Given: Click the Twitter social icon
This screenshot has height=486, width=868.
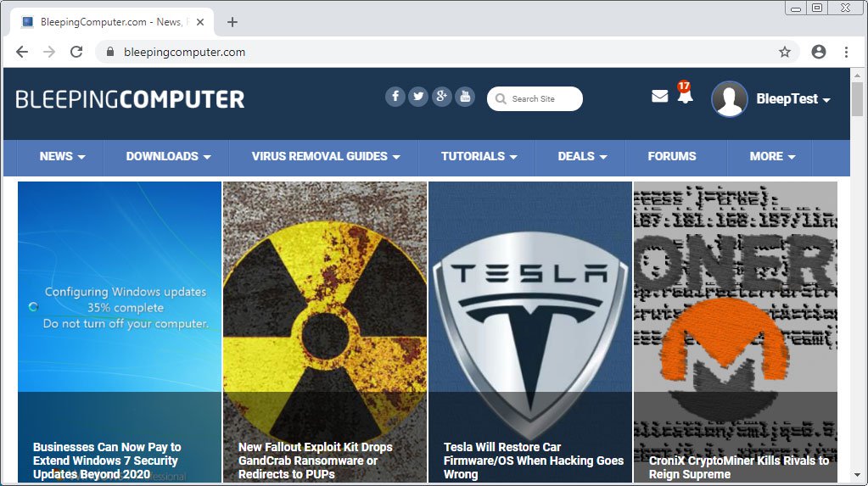Looking at the screenshot, I should [x=418, y=97].
